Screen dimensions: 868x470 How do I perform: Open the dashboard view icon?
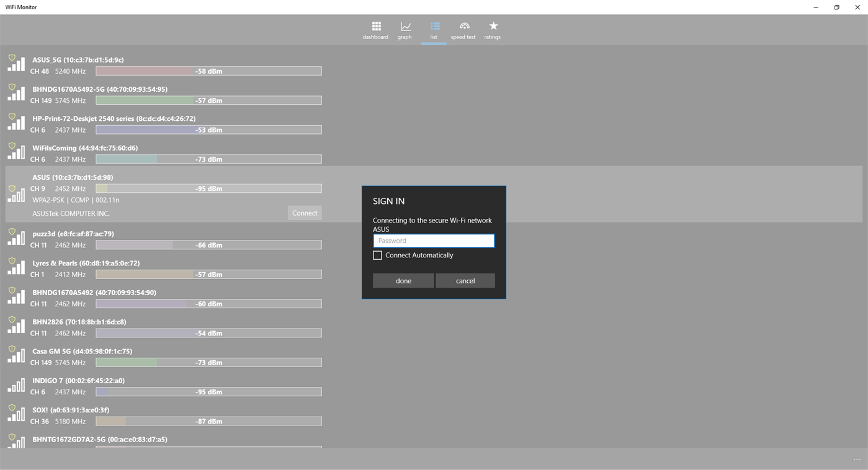pyautogui.click(x=375, y=30)
